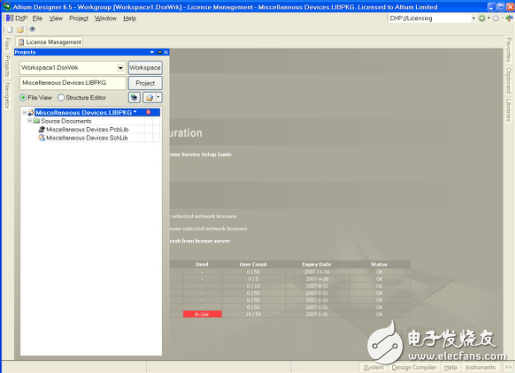Screen dimensions: 515x373
Task: Select the Structure Editor radio button
Action: (61, 98)
